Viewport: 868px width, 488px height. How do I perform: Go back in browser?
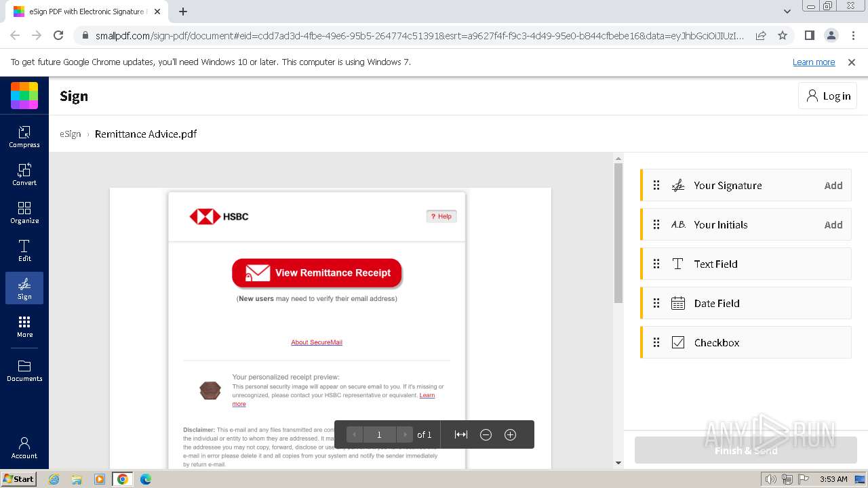point(15,35)
